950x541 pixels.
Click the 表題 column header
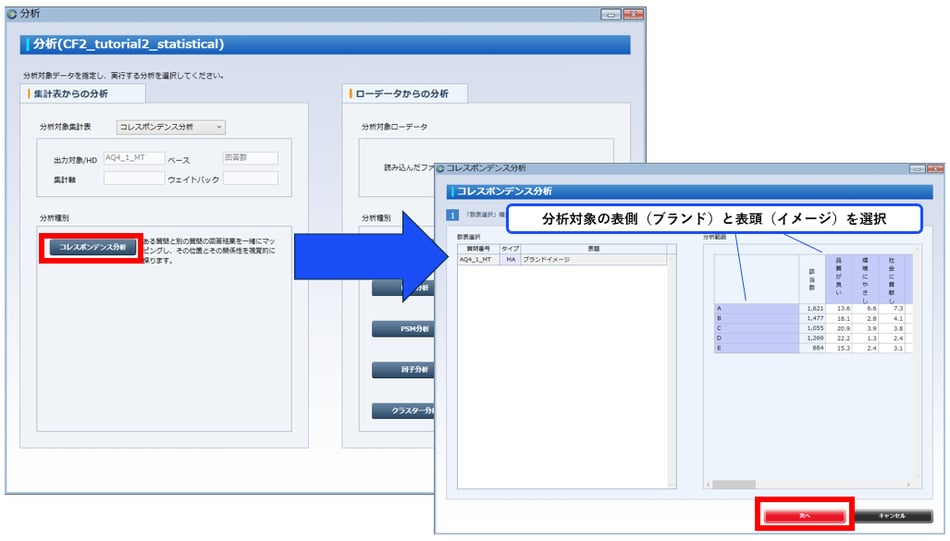point(593,249)
